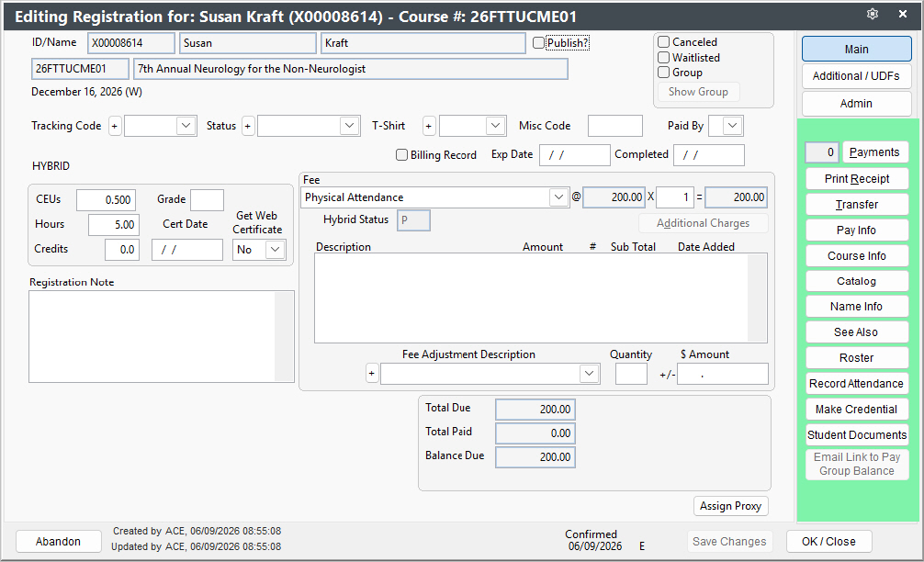Image resolution: width=924 pixels, height=562 pixels.
Task: Click the first name field showing Susan
Action: click(248, 43)
